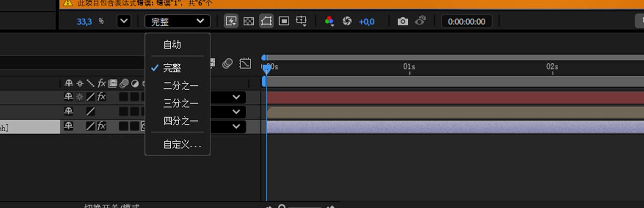Viewport: 644px width, 208px height.
Task: Click the Quality diagonal-line header icon
Action: [x=90, y=84]
